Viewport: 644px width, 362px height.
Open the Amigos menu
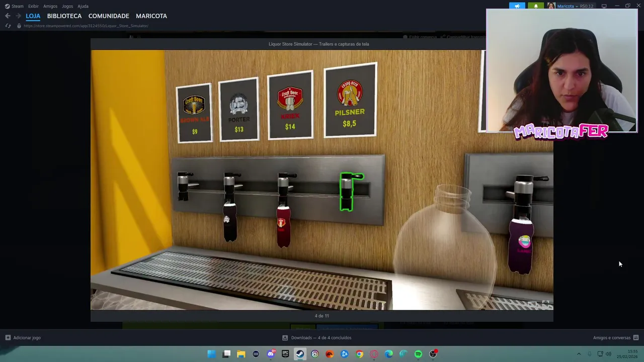(50, 6)
